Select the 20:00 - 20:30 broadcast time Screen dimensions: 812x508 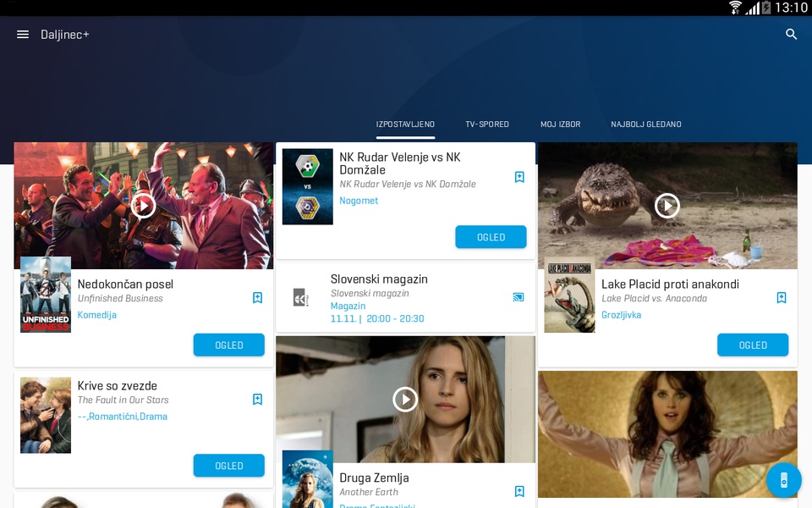tap(395, 318)
